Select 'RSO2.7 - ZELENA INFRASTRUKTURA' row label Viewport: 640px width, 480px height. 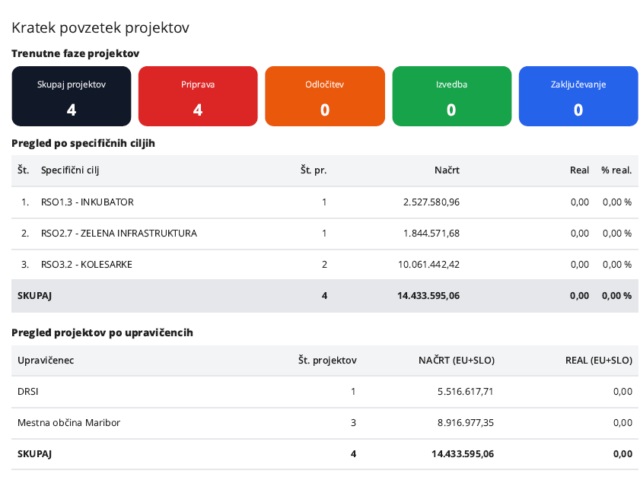(119, 233)
